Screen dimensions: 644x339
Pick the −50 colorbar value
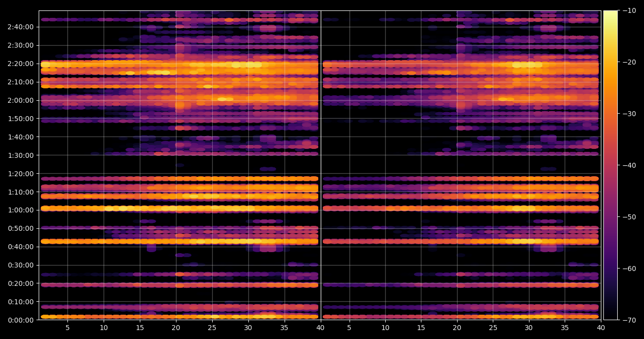629,217
